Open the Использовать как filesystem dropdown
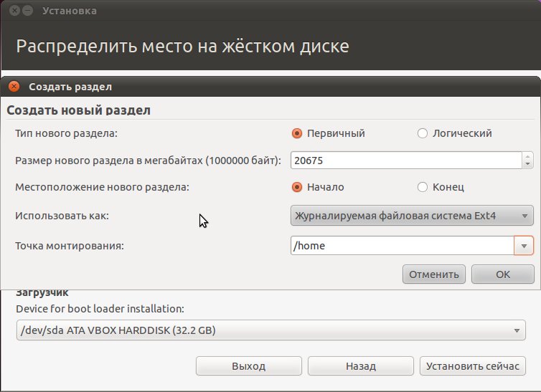The height and width of the screenshot is (392, 541). pyautogui.click(x=412, y=216)
